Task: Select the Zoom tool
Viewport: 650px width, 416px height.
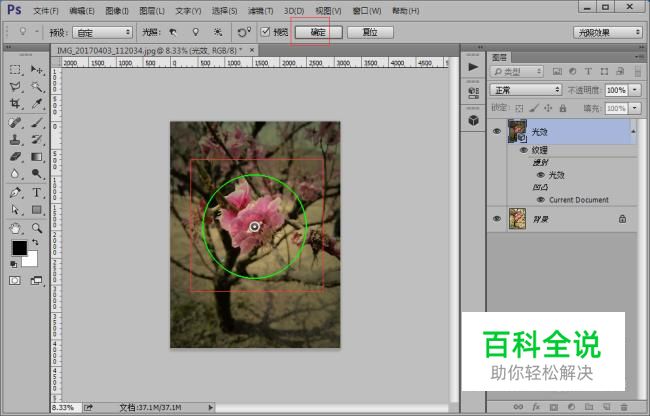Action: click(x=37, y=228)
